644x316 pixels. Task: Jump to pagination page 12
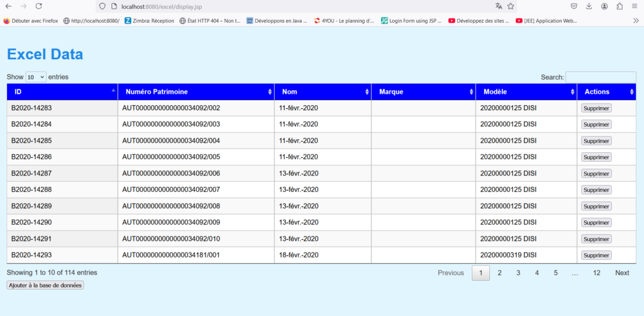[x=596, y=273]
